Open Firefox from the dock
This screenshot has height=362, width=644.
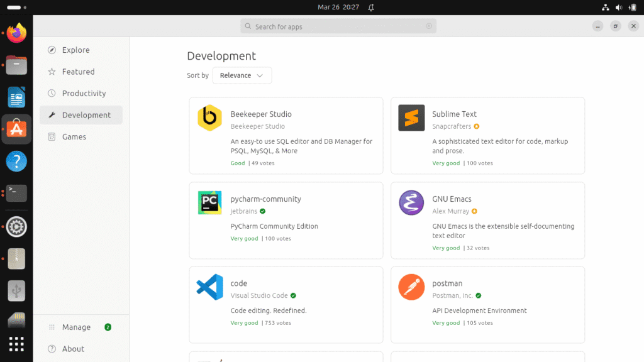(x=16, y=33)
